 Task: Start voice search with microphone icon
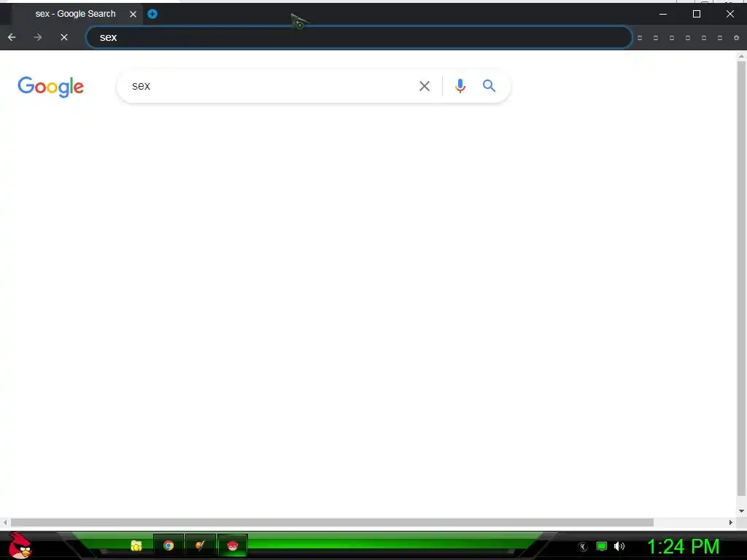pyautogui.click(x=460, y=86)
